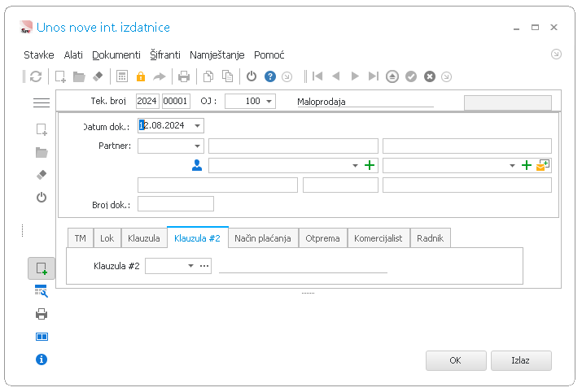Click blue info icon in sidebar
582x392 pixels.
[42, 359]
